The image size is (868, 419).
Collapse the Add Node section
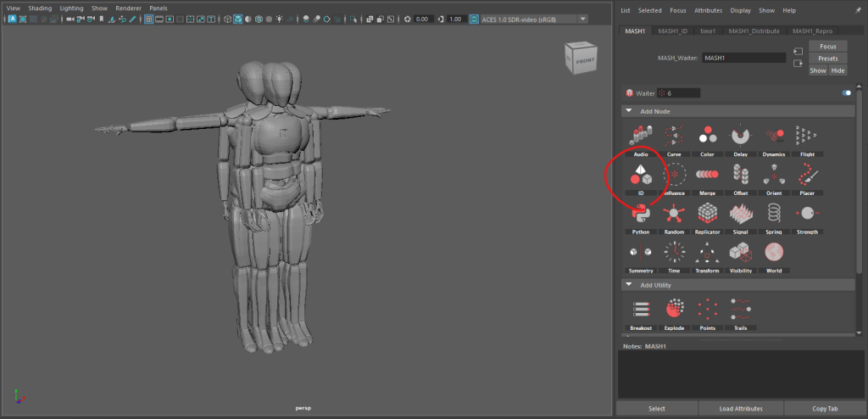(x=628, y=111)
